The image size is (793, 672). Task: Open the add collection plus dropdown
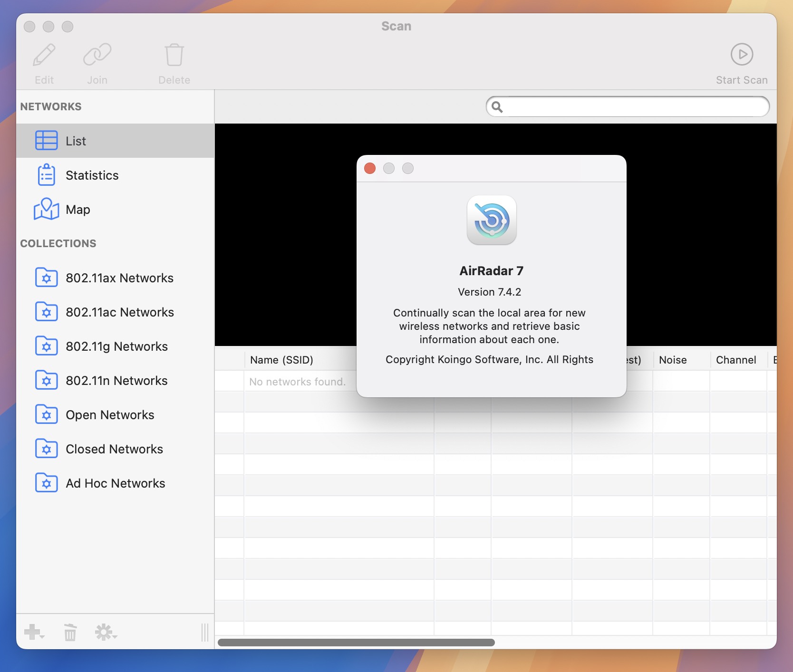pyautogui.click(x=34, y=632)
